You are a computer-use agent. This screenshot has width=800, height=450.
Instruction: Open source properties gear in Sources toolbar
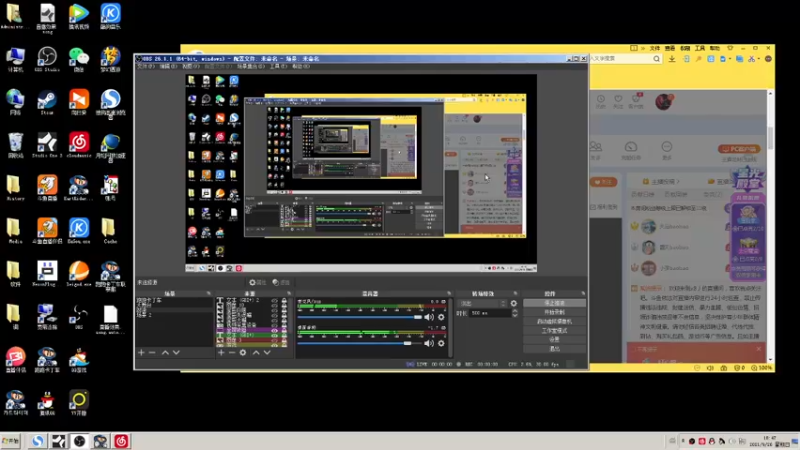[243, 353]
